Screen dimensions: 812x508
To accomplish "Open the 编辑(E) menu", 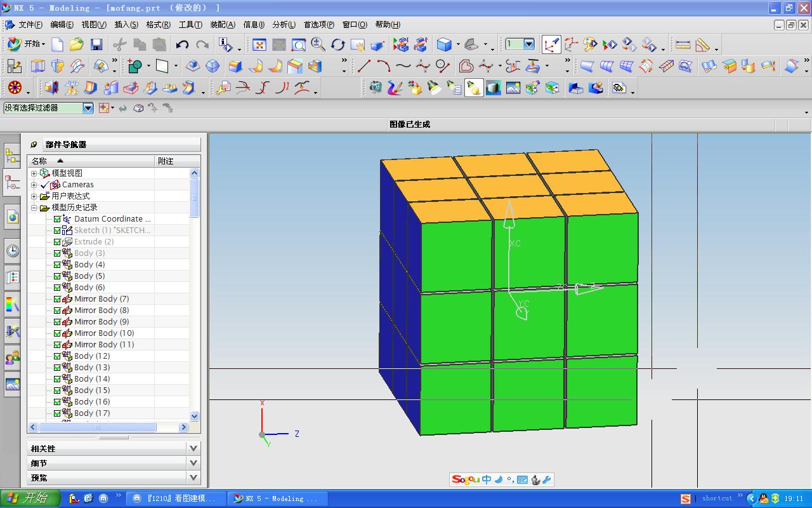I will point(62,25).
